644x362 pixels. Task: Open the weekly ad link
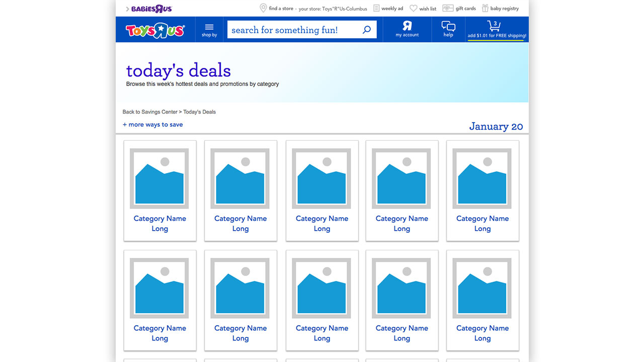[392, 9]
